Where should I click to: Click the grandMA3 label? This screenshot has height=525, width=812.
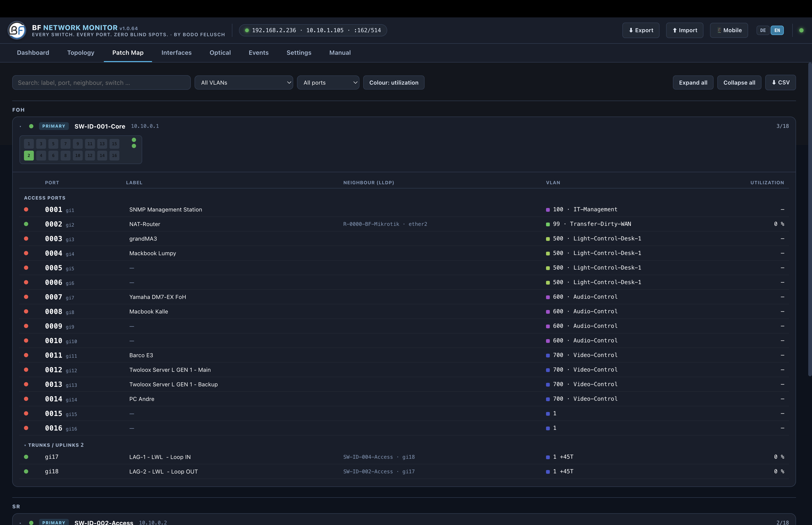pos(143,239)
